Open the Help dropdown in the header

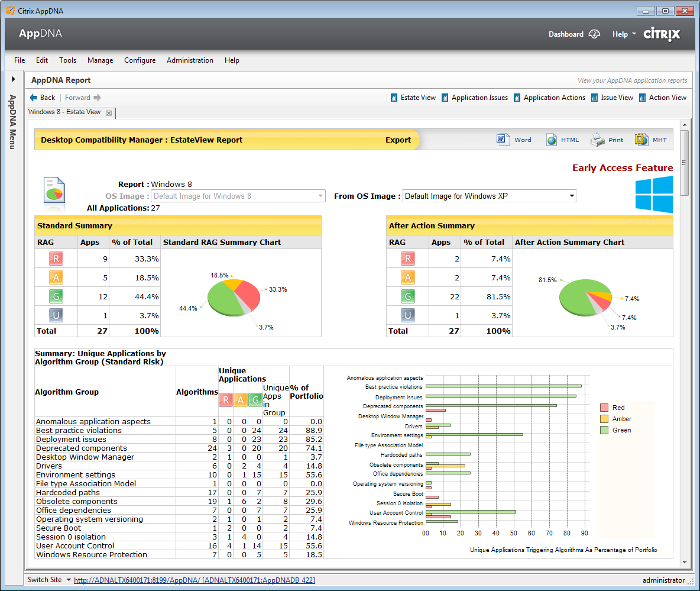click(624, 34)
